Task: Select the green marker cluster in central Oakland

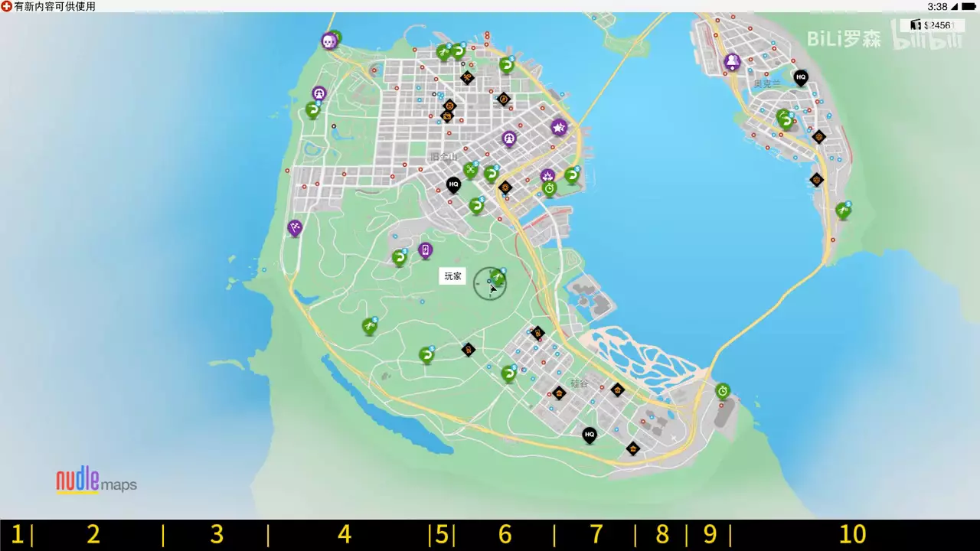Action: coord(785,120)
